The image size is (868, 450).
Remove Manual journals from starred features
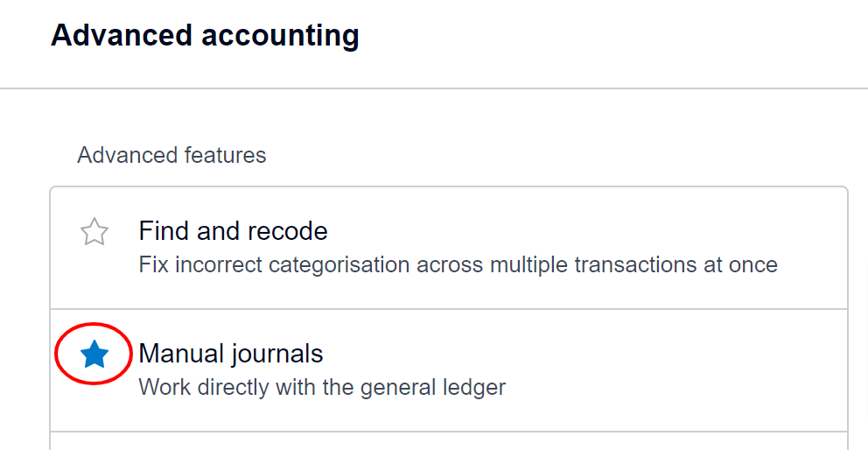click(94, 355)
